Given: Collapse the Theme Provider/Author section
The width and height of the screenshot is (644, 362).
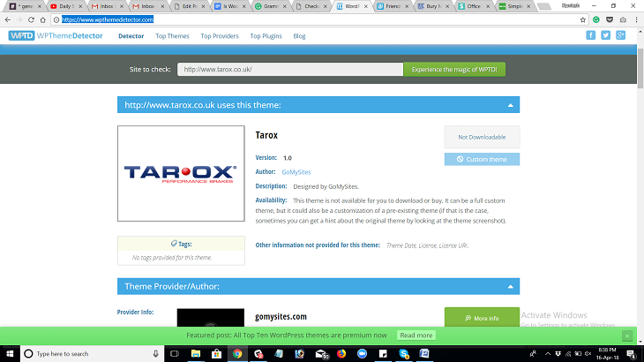Looking at the screenshot, I should click(510, 286).
